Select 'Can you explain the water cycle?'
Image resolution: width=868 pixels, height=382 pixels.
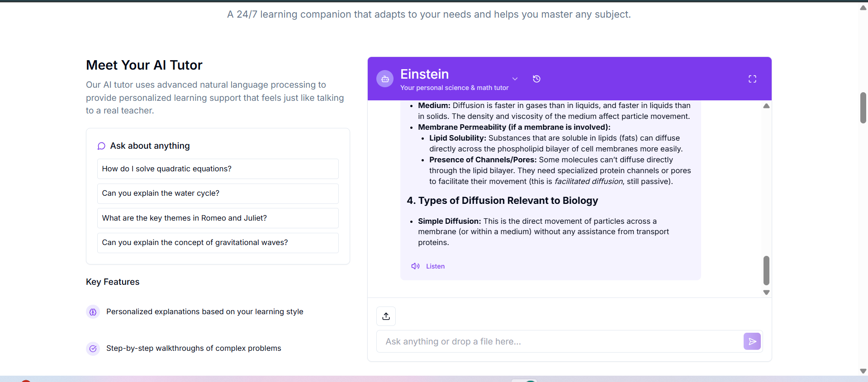218,193
